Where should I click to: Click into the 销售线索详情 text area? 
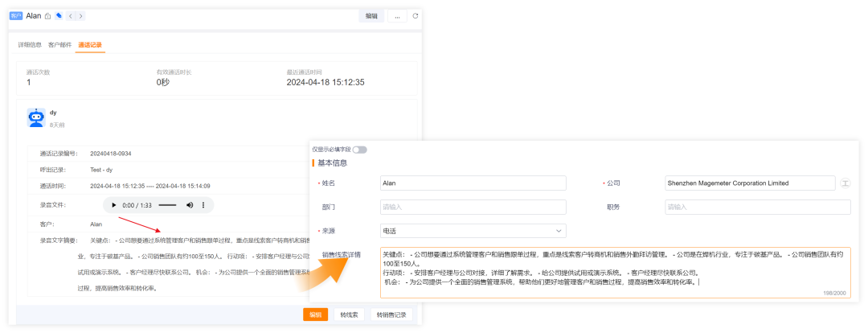[x=615, y=273]
